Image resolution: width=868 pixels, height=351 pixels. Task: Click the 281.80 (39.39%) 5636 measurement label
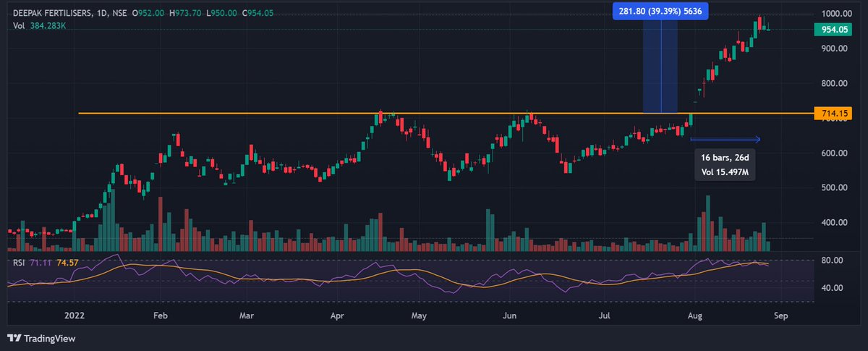660,10
